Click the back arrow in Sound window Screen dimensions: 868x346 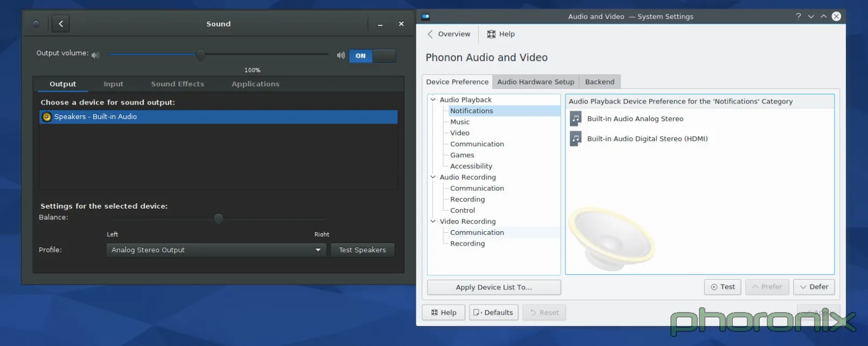[60, 24]
